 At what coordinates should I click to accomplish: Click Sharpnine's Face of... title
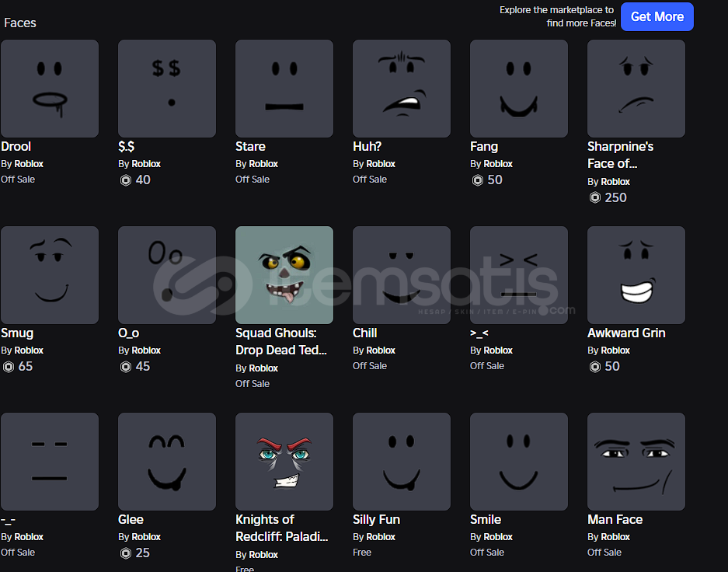click(620, 155)
